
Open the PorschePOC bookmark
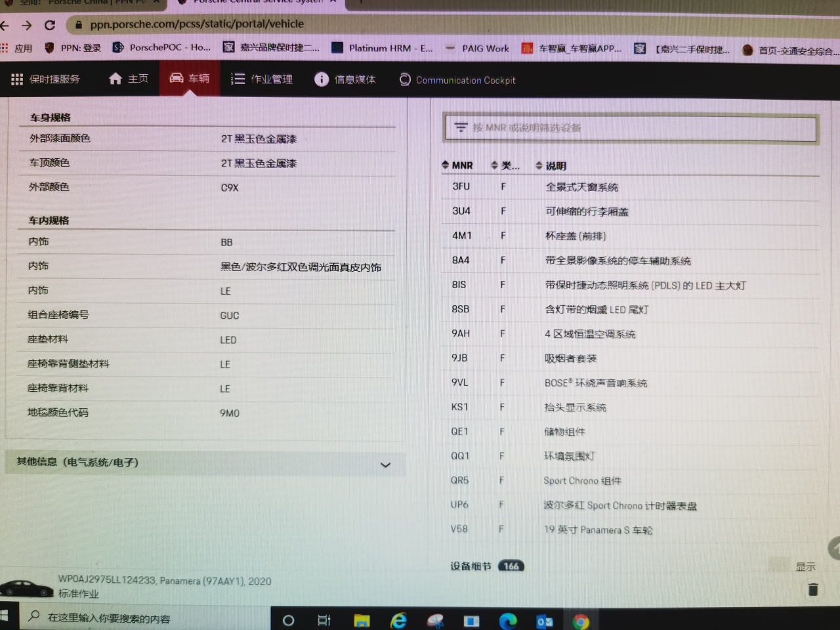162,47
